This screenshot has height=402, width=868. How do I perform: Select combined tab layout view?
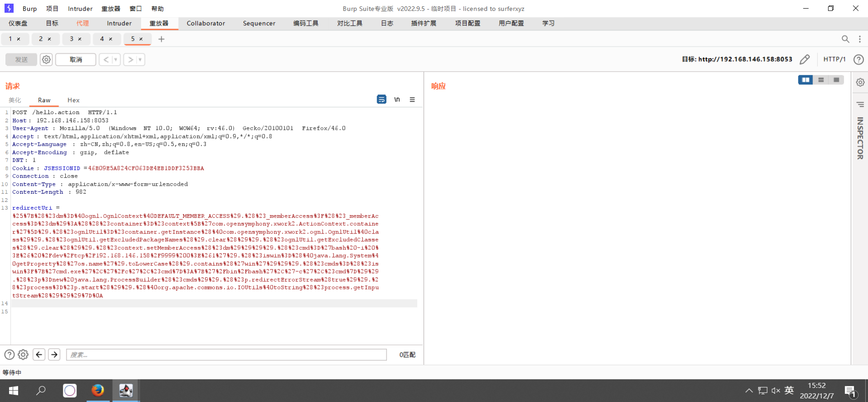(x=836, y=80)
